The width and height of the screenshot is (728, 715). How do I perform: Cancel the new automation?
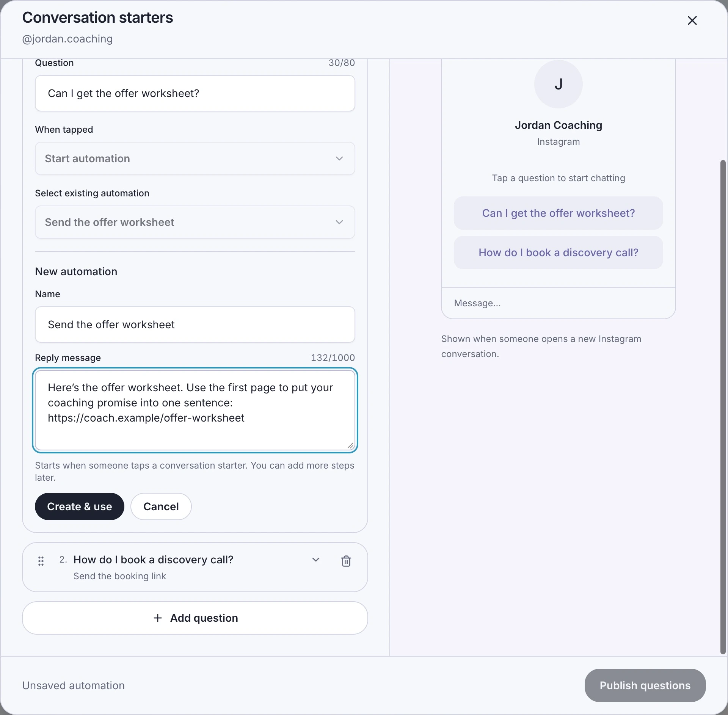tap(161, 506)
